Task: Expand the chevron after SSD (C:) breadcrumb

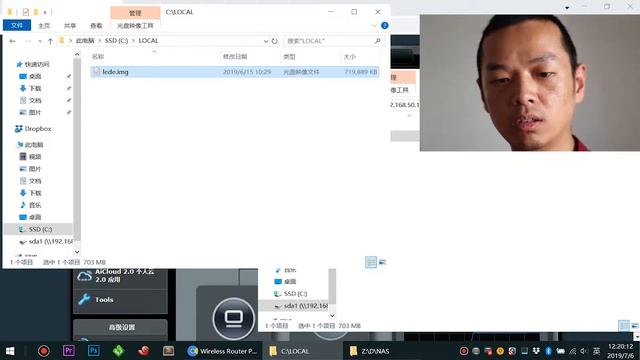Action: [133, 41]
